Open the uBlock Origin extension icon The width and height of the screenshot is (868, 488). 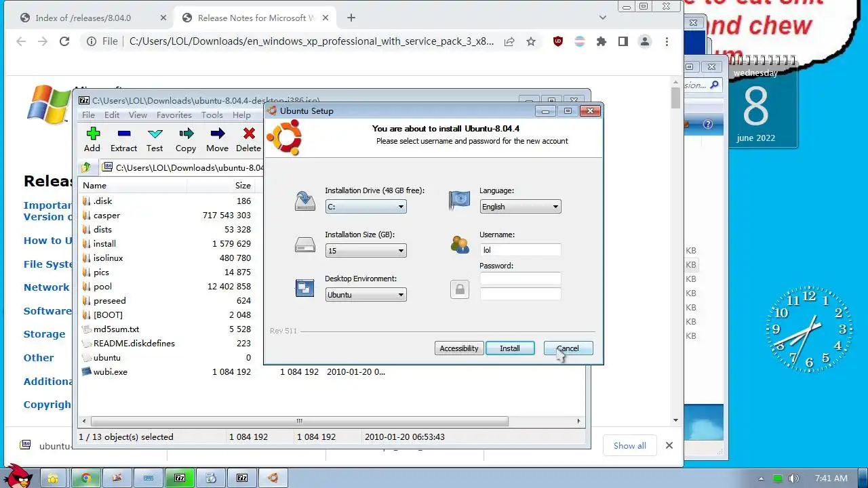[558, 41]
